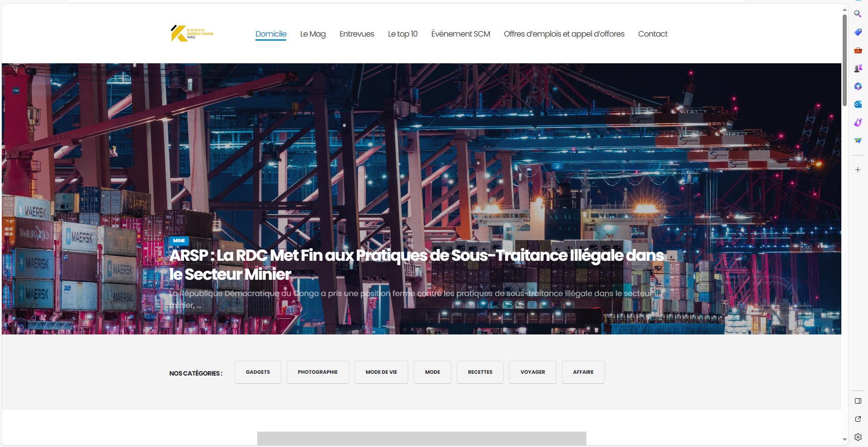Select the MODE category button
The height and width of the screenshot is (447, 868).
click(432, 372)
